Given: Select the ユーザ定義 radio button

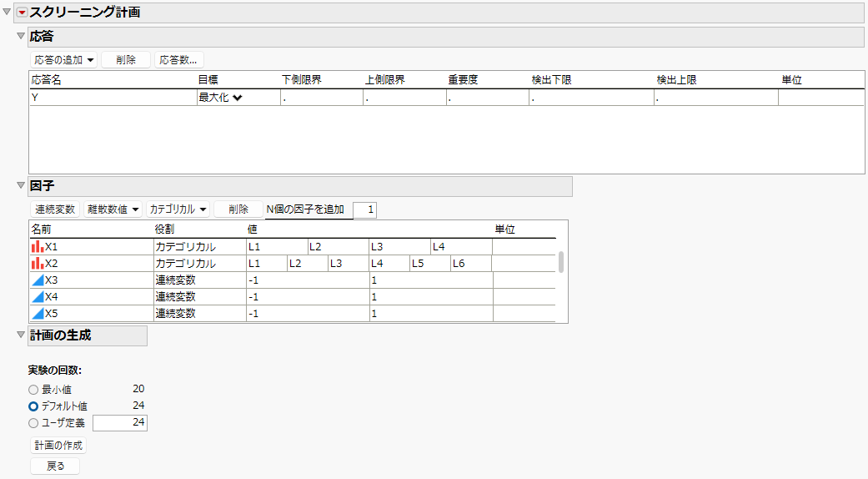Looking at the screenshot, I should [x=33, y=423].
